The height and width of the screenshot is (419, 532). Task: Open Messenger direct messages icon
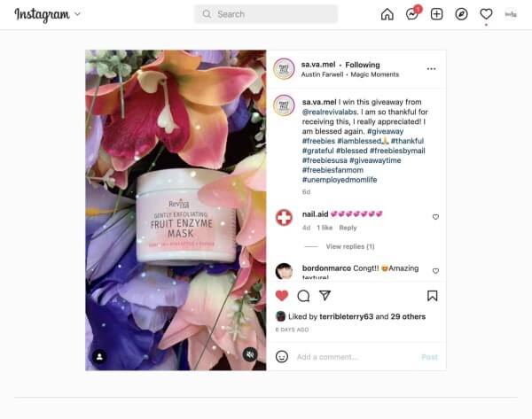pyautogui.click(x=411, y=14)
